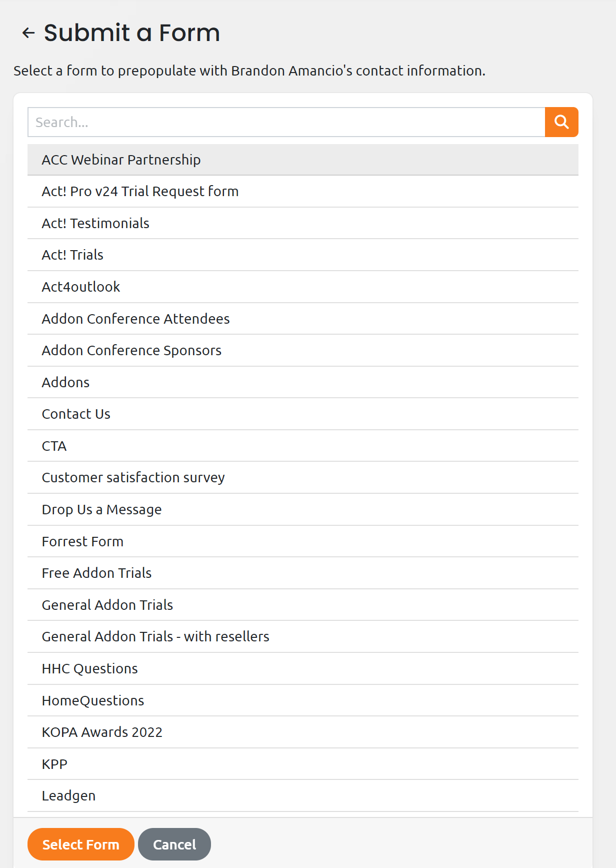Click the orange search magnifier button
This screenshot has width=616, height=868.
coord(561,122)
